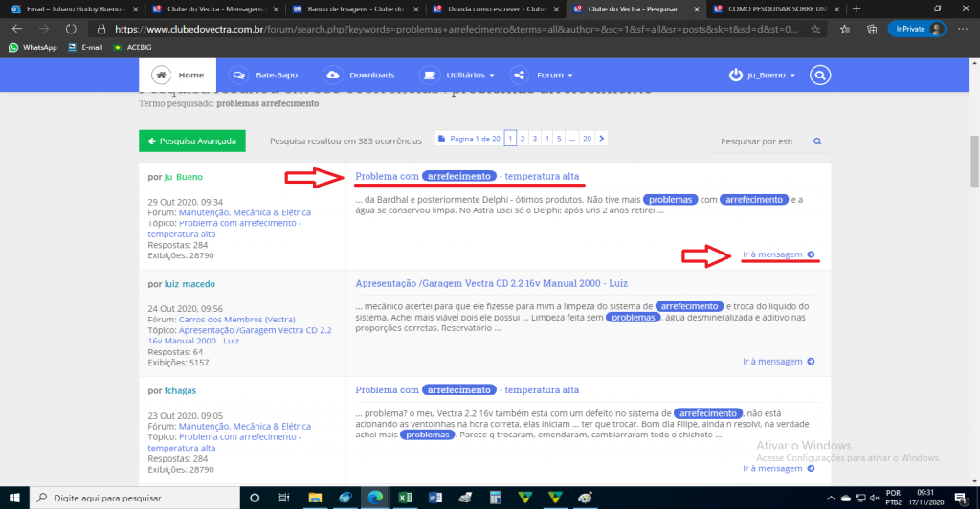The height and width of the screenshot is (509, 980).
Task: Open Cortana circle icon on taskbar
Action: 255,498
